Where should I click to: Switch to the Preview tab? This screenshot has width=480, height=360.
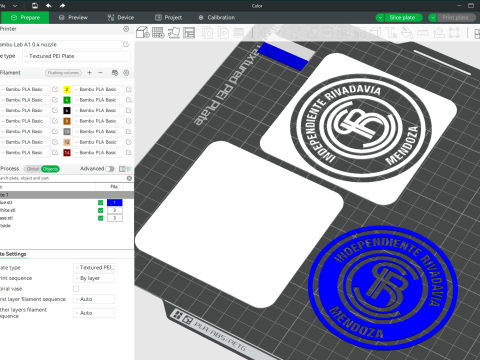tap(73, 18)
